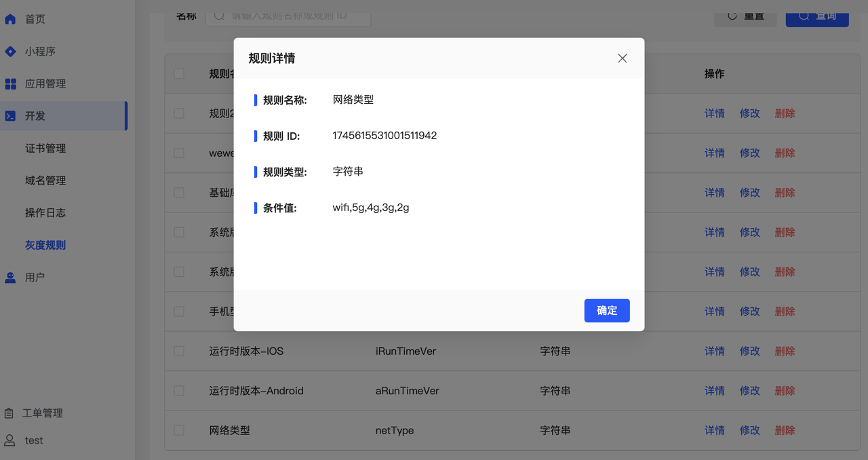Click 修改 link for aRunTimeVer row

(x=749, y=391)
